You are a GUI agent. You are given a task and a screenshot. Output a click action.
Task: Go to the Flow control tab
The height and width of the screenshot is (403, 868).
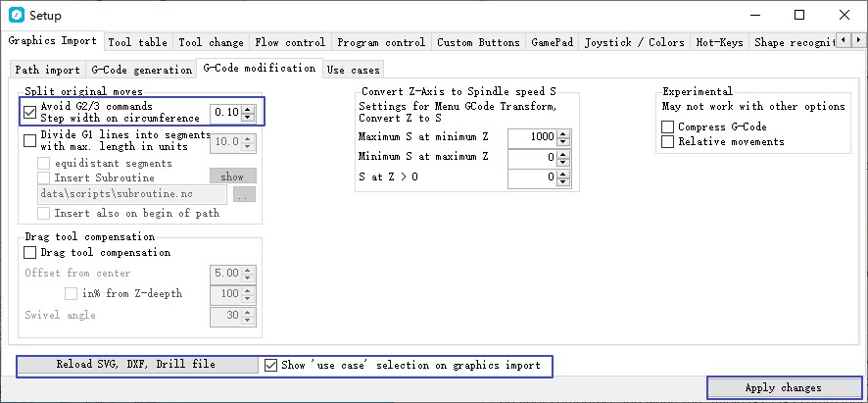(291, 42)
